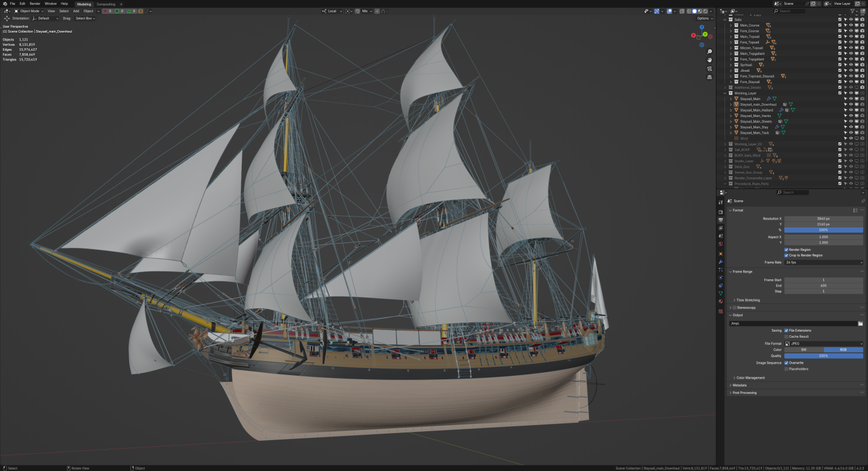Click the viewport Options button
868x471 pixels.
[x=704, y=18]
